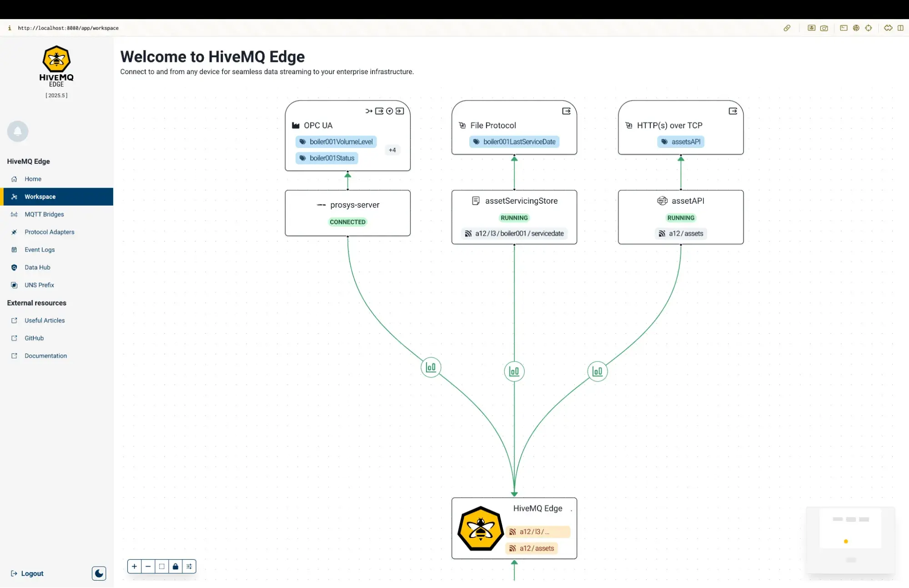Zoom out of the workspace canvas
This screenshot has width=909, height=588.
click(x=148, y=567)
